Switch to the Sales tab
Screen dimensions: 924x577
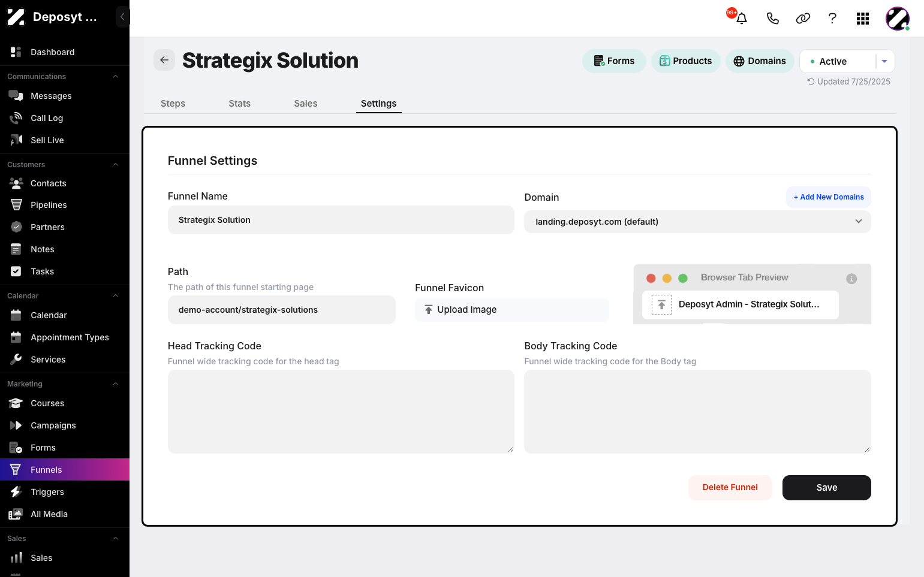[x=305, y=104]
